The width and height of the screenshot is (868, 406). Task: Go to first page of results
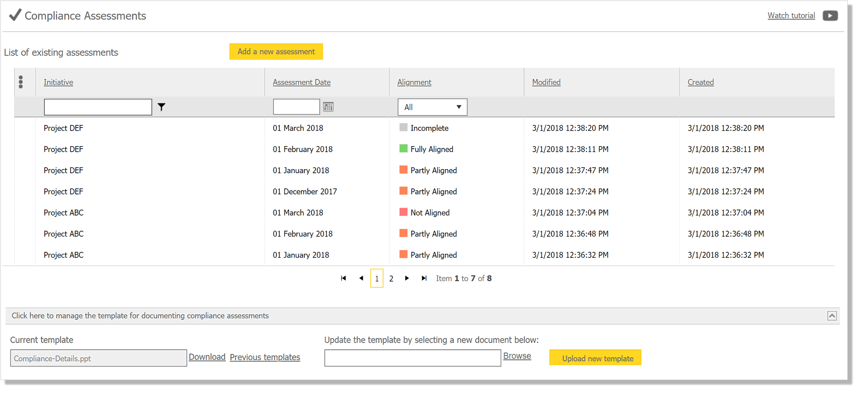344,278
